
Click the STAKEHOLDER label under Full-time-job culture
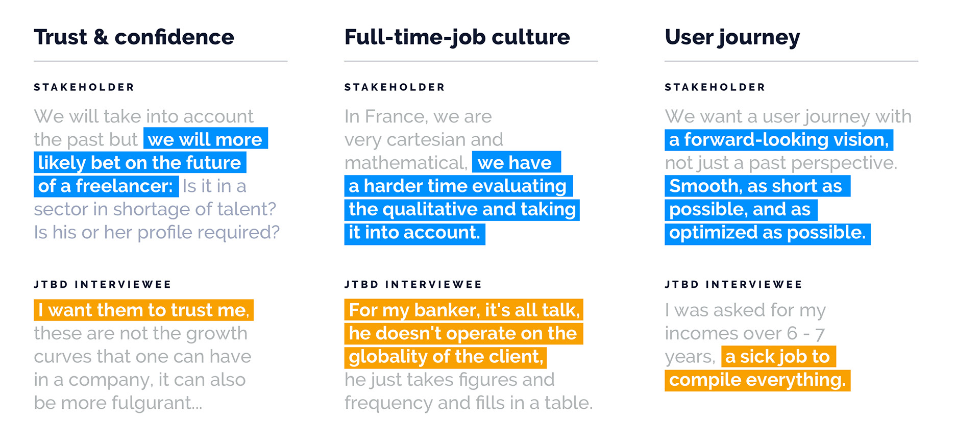point(395,87)
